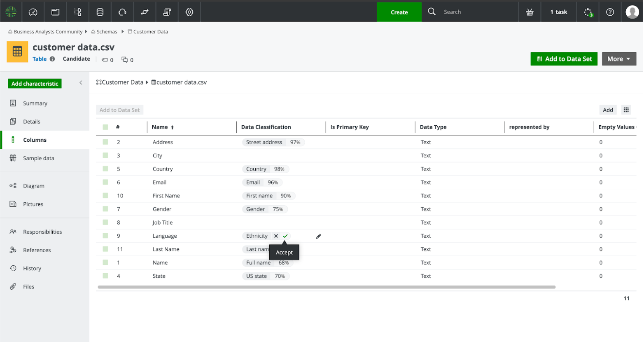Go to Business Analysts Community breadcrumb
Image resolution: width=644 pixels, height=342 pixels.
(x=48, y=32)
